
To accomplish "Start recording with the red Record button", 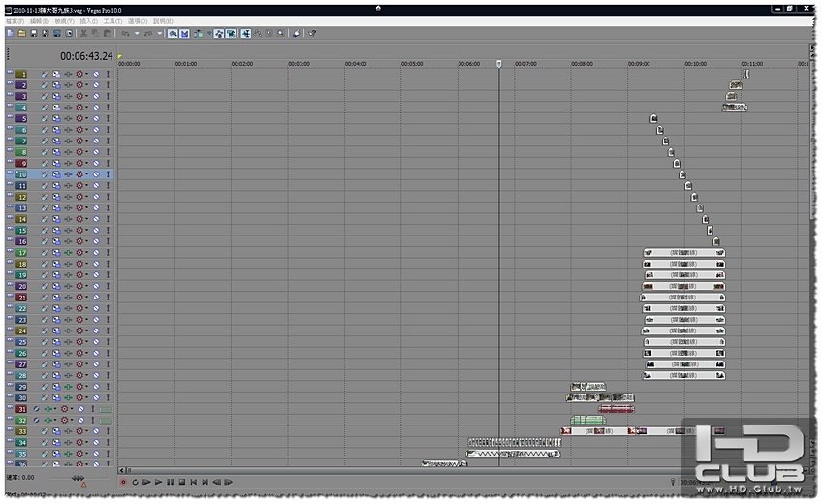I will [x=123, y=482].
